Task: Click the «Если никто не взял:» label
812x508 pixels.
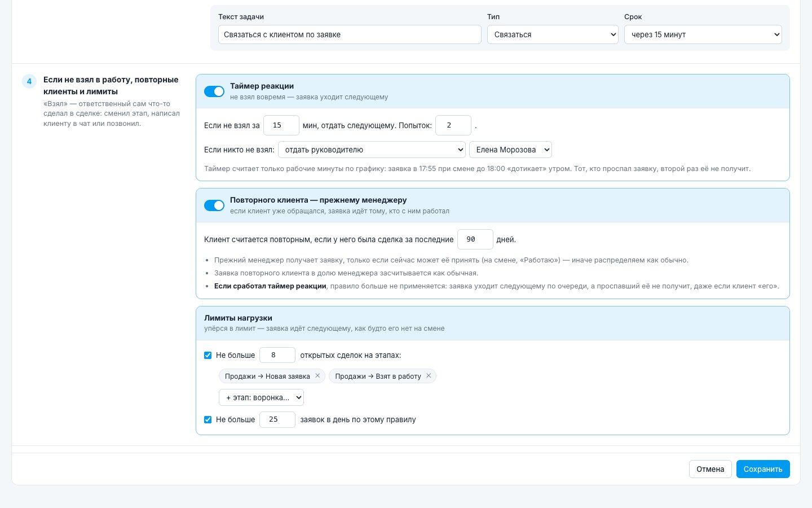Action: (239, 150)
